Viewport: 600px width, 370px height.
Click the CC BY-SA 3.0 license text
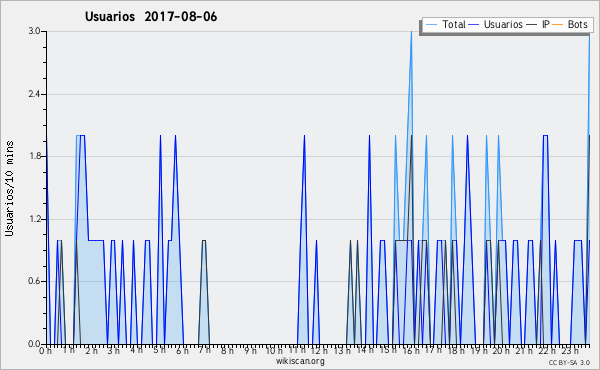pyautogui.click(x=569, y=362)
